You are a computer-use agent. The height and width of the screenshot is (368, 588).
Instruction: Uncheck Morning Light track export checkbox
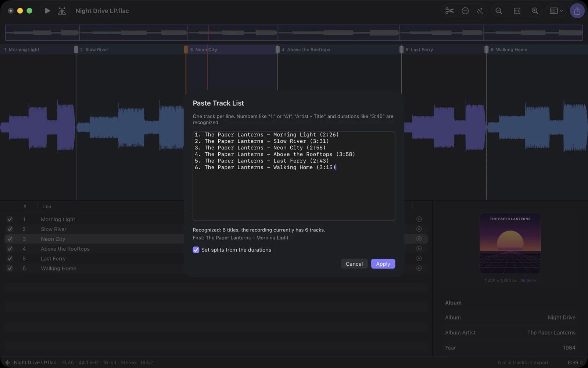(10, 219)
